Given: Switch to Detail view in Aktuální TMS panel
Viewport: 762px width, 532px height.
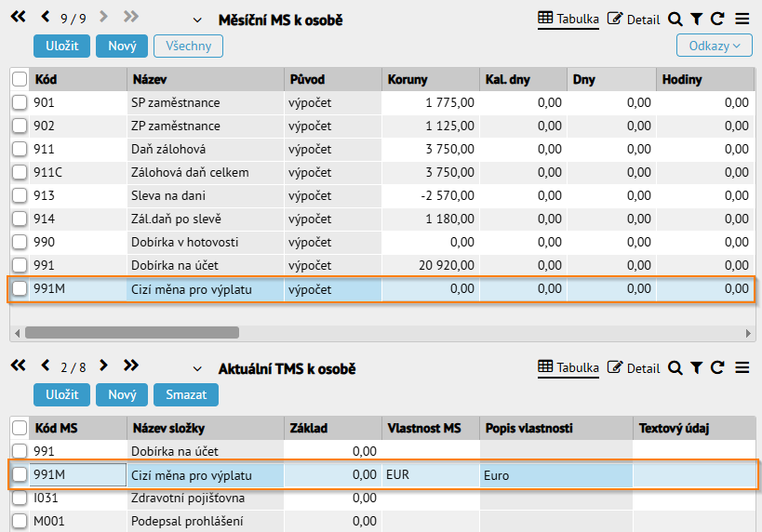Looking at the screenshot, I should [x=634, y=368].
